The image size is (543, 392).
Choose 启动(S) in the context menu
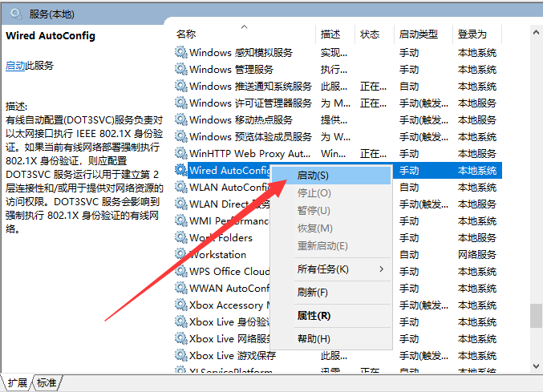[x=312, y=175]
